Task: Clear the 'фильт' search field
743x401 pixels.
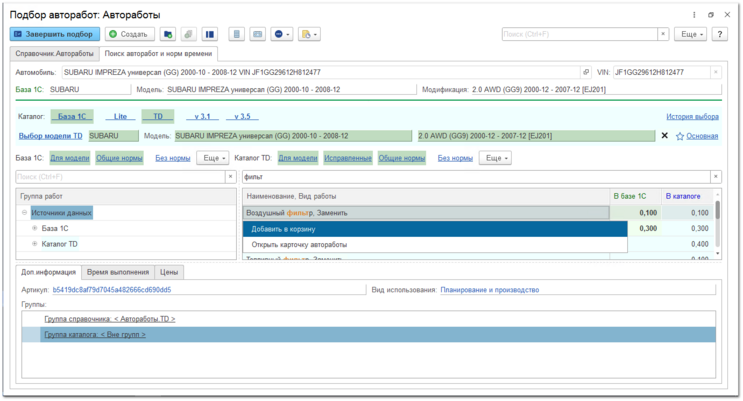Action: (x=716, y=177)
